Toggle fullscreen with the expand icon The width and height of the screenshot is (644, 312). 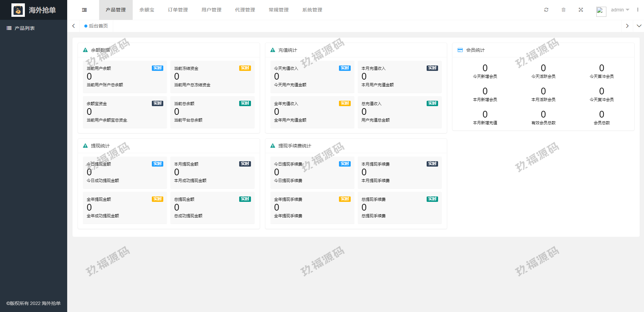581,10
